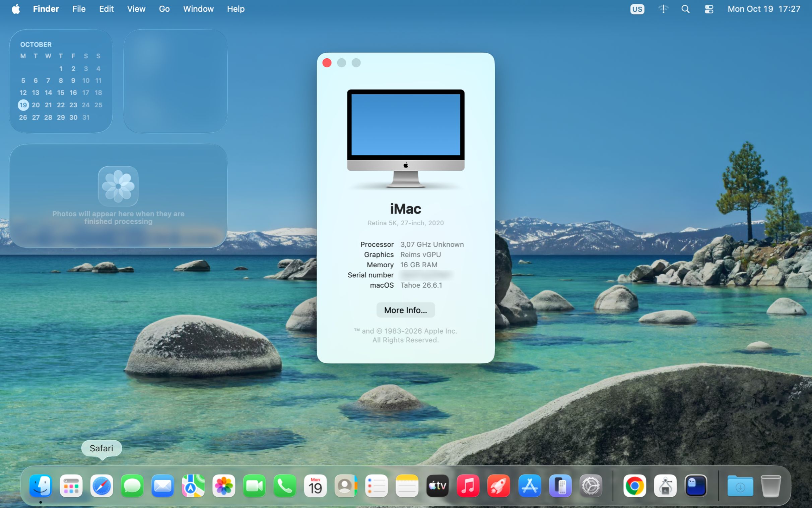Start FaceTime from the Dock
Screen dimensions: 812x508
click(x=254, y=486)
